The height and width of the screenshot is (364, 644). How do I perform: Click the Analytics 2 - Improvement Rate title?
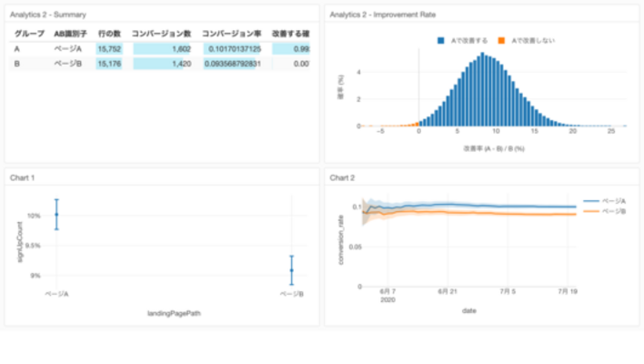382,15
